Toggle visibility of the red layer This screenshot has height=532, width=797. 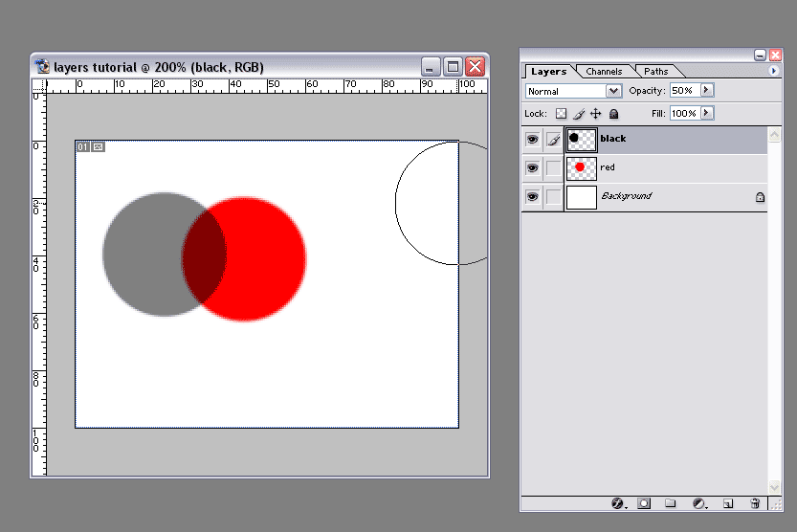coord(532,168)
